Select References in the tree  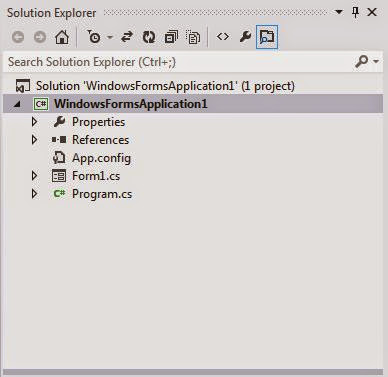[x=101, y=140]
